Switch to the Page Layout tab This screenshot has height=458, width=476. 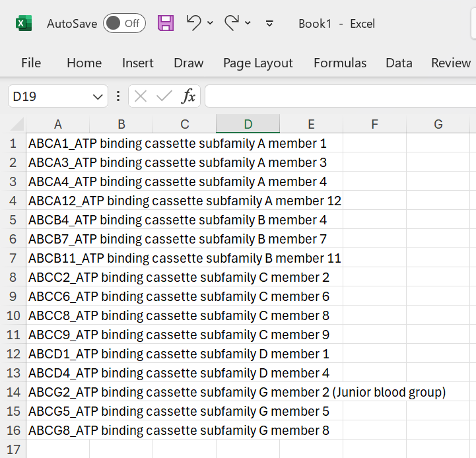pos(257,63)
